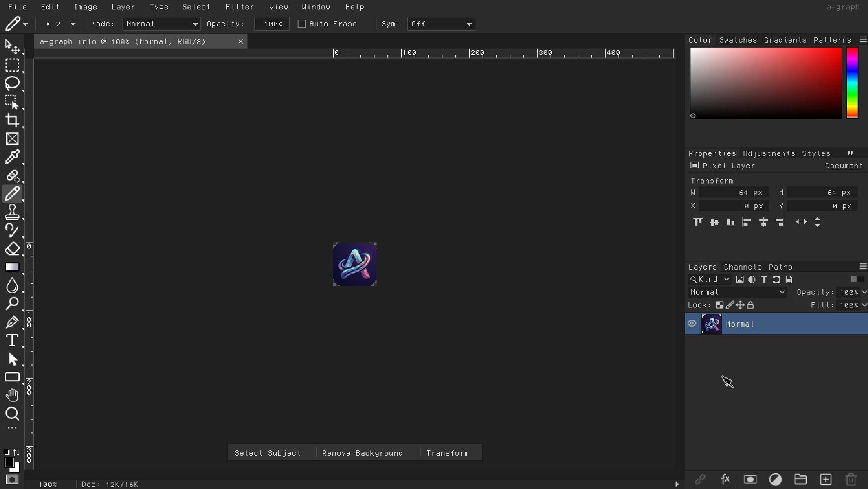The image size is (868, 489).
Task: Open the layer Kind filter dropdown
Action: point(710,279)
